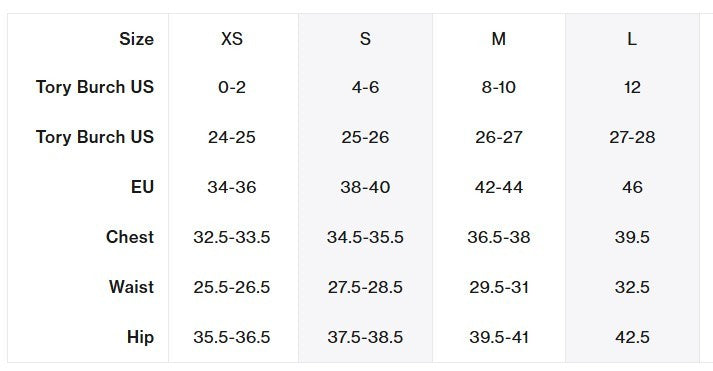Click the EU row label
The width and height of the screenshot is (713, 371).
pyautogui.click(x=142, y=187)
